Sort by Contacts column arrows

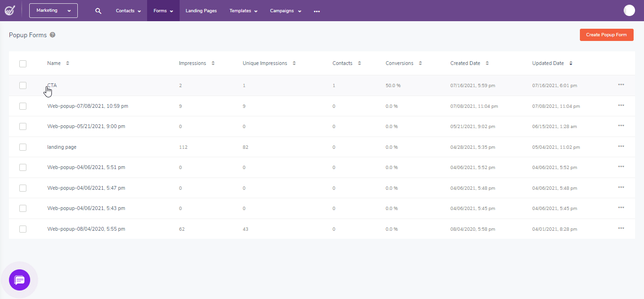(359, 63)
